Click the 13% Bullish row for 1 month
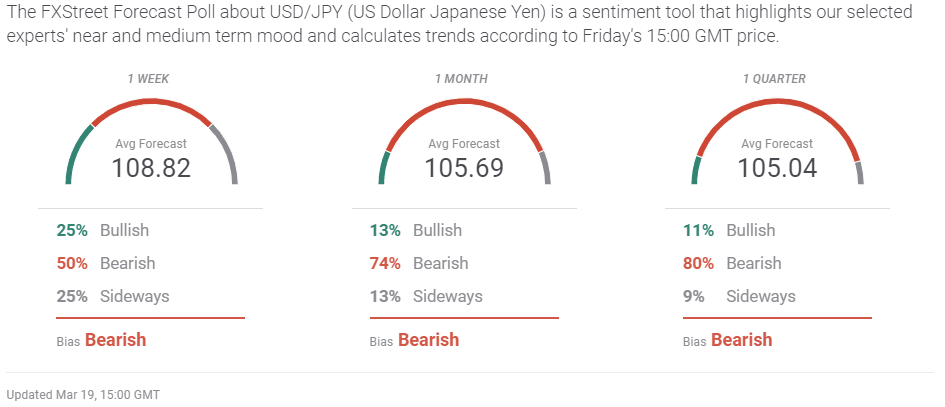The image size is (945, 407). tap(416, 230)
